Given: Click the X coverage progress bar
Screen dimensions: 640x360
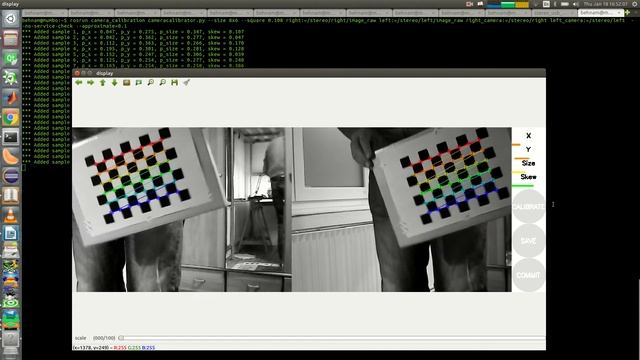Looking at the screenshot, I should [516, 144].
